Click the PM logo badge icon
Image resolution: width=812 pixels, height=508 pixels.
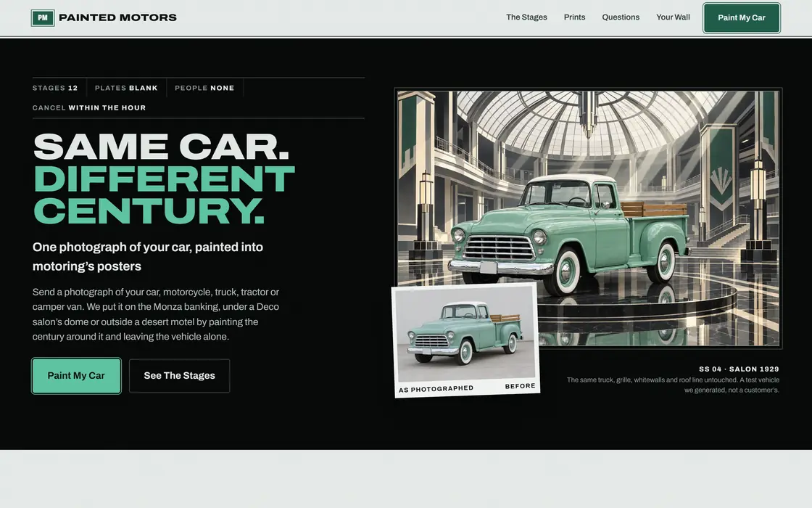[x=43, y=17]
